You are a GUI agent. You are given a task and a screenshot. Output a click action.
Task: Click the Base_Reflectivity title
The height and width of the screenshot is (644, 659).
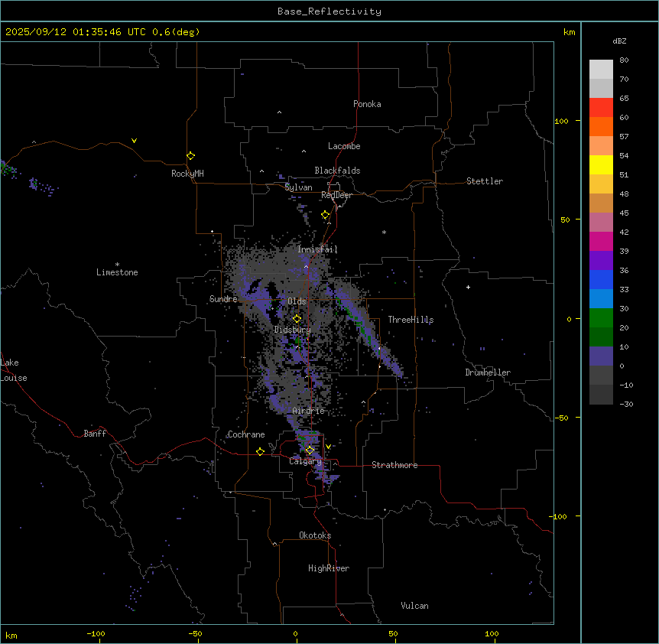click(329, 11)
